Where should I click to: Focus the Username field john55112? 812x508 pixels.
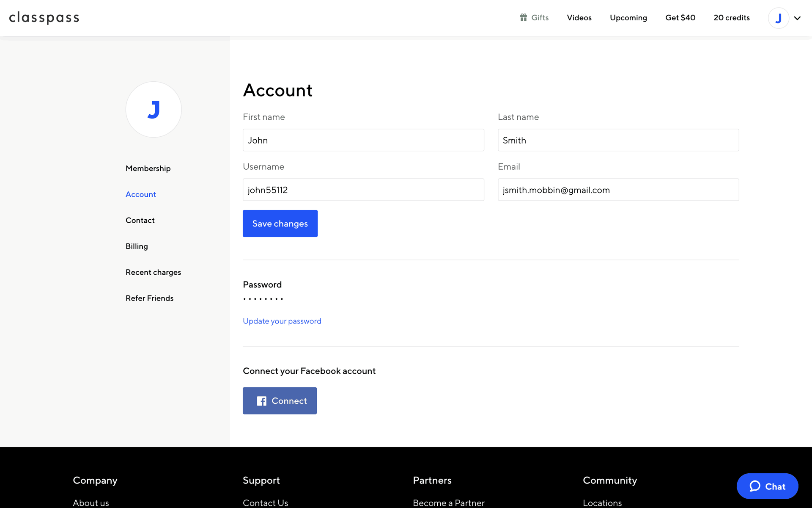(363, 190)
